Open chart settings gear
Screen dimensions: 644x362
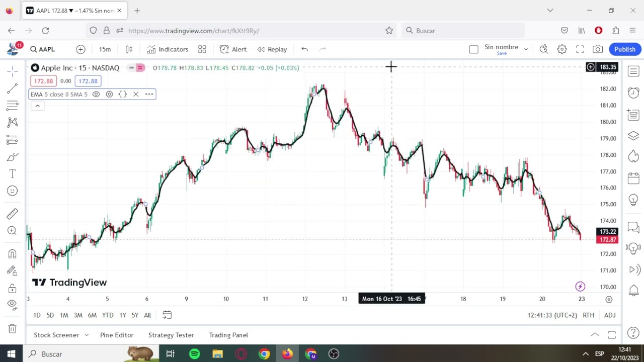coord(562,49)
